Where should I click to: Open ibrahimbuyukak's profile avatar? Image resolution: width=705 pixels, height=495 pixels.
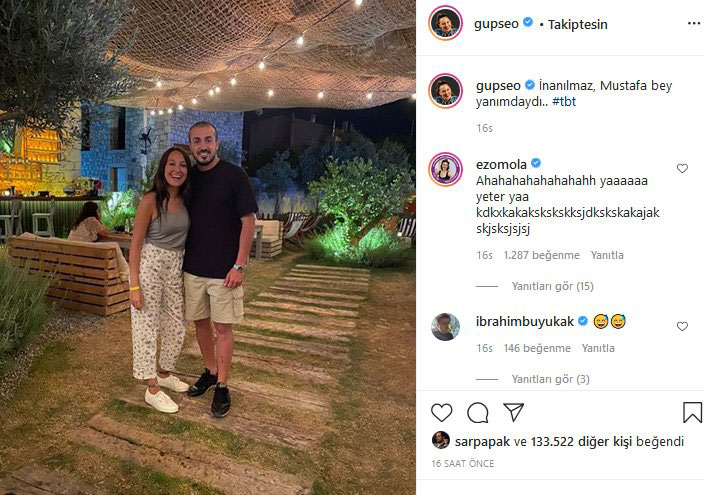[445, 326]
